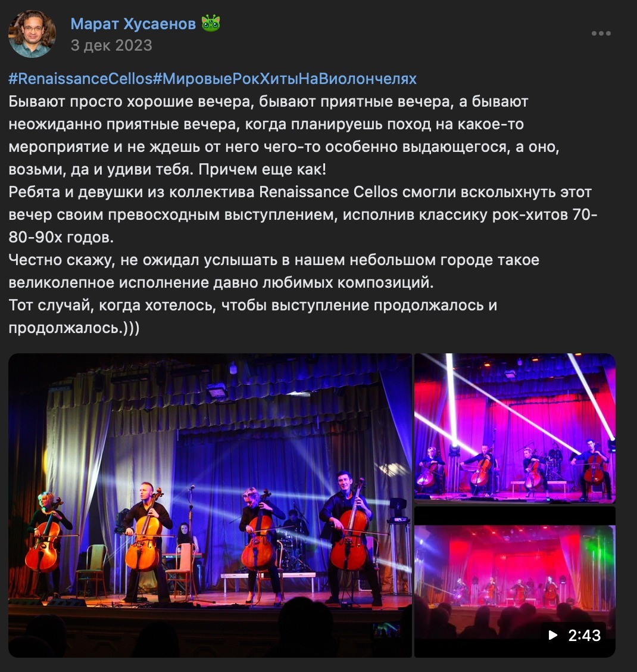Click the author name Марат Хусаенов
637x672 pixels.
coord(133,24)
